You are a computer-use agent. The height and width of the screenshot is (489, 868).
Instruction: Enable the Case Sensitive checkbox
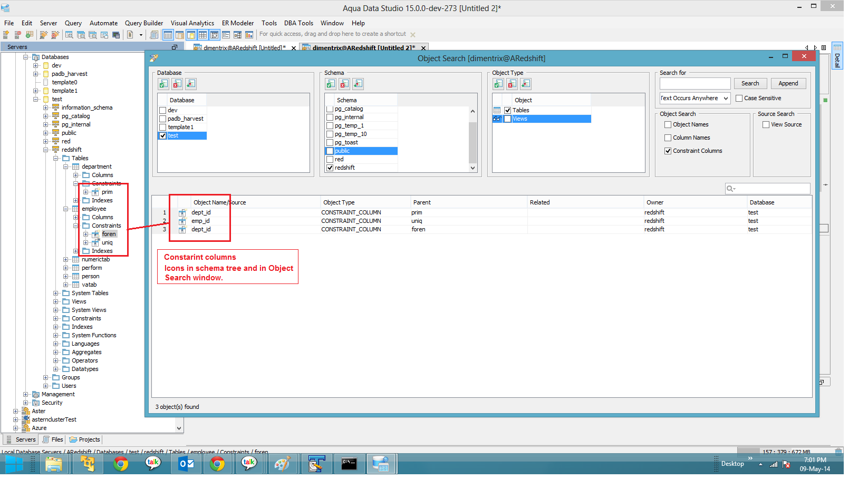coord(739,99)
